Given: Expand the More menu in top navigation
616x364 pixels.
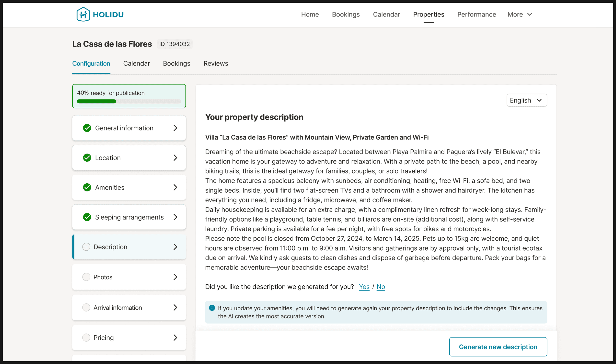Looking at the screenshot, I should point(520,14).
